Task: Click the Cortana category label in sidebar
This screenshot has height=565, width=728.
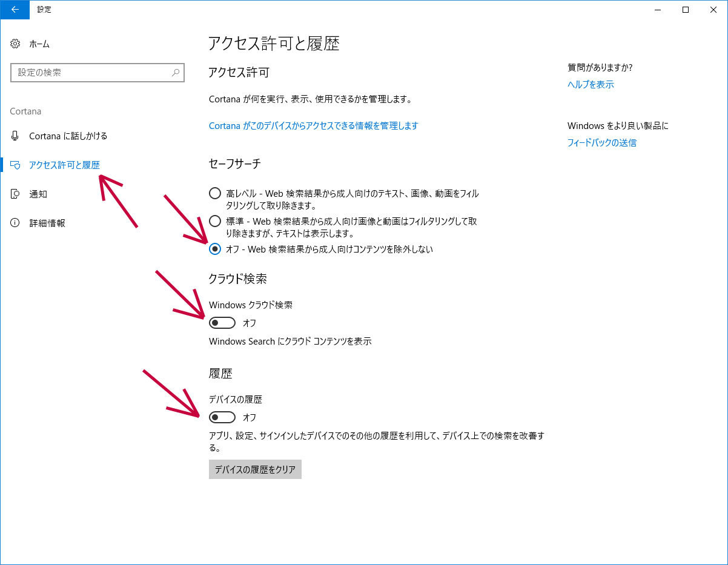Action: point(25,111)
